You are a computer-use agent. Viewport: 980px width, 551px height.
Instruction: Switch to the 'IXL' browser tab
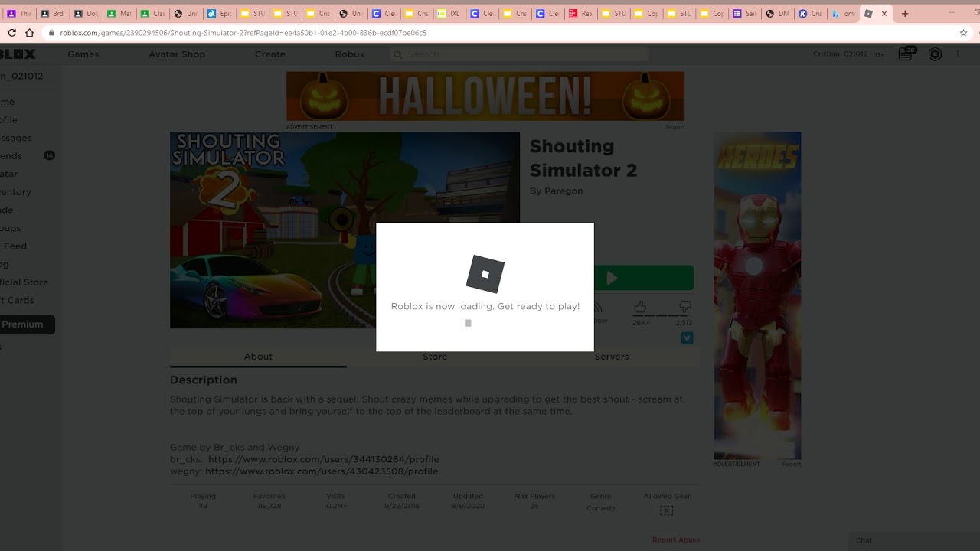click(x=449, y=14)
